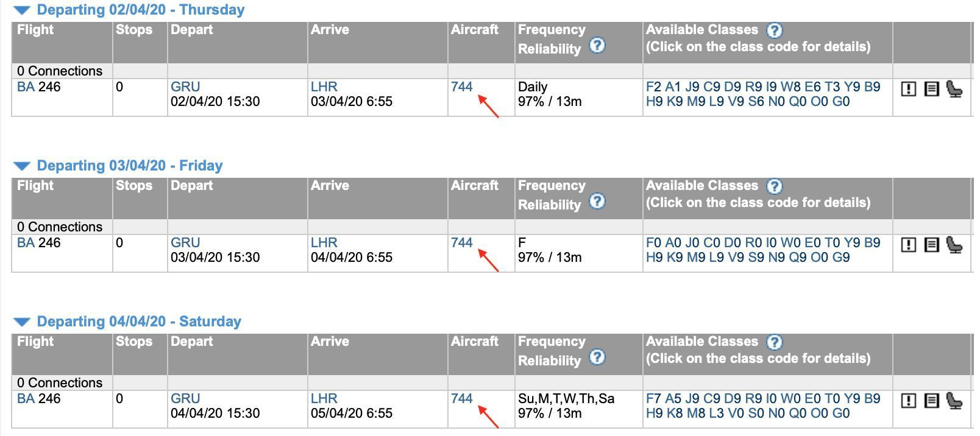Collapse Departing 04/04/20 Saturday section
Viewport: 980px width, 436px height.
(21, 322)
